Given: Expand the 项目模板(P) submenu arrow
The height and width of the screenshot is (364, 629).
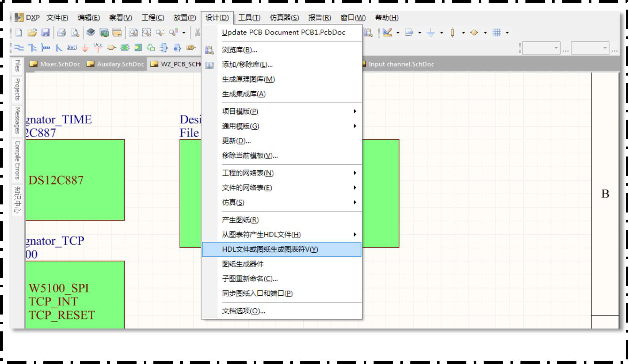Looking at the screenshot, I should click(355, 112).
